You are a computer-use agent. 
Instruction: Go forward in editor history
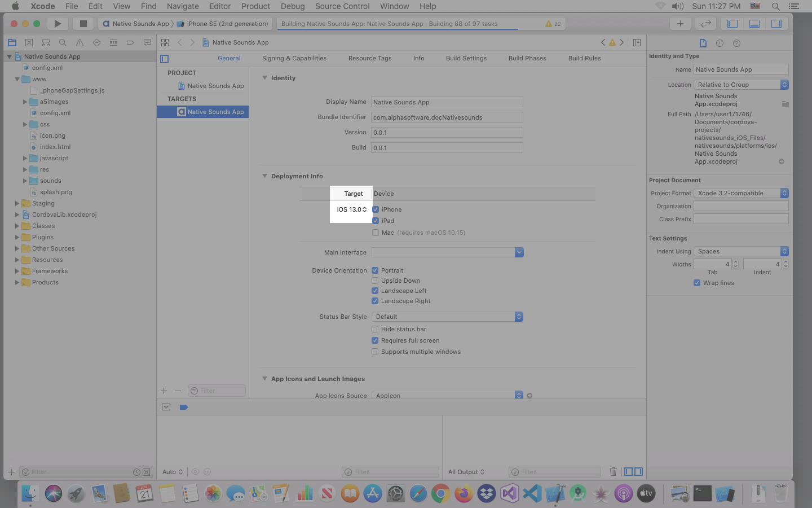(x=192, y=42)
